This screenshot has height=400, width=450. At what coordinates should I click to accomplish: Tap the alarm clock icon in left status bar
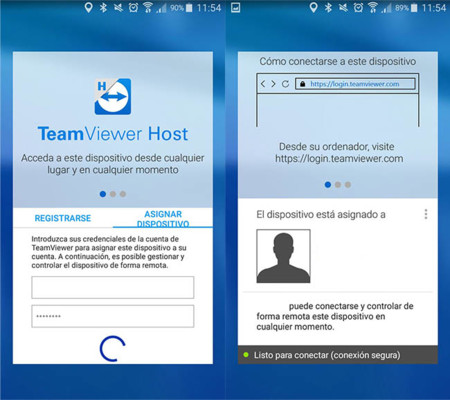133,8
